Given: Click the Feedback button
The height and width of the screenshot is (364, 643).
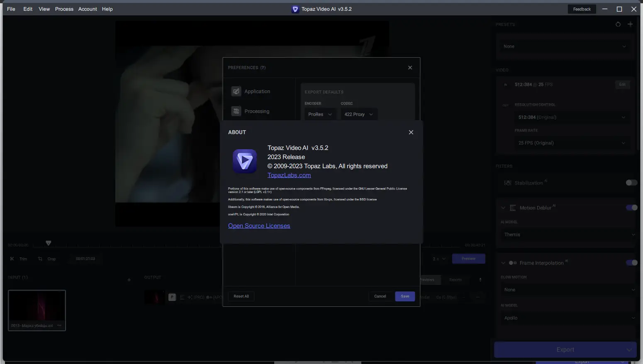Looking at the screenshot, I should (x=582, y=9).
